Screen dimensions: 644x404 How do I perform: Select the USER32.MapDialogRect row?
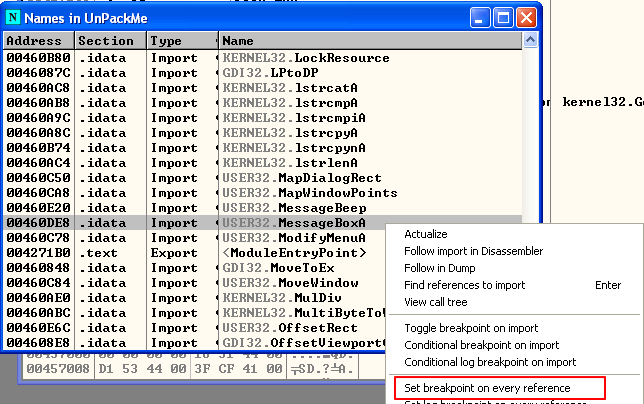pyautogui.click(x=262, y=177)
